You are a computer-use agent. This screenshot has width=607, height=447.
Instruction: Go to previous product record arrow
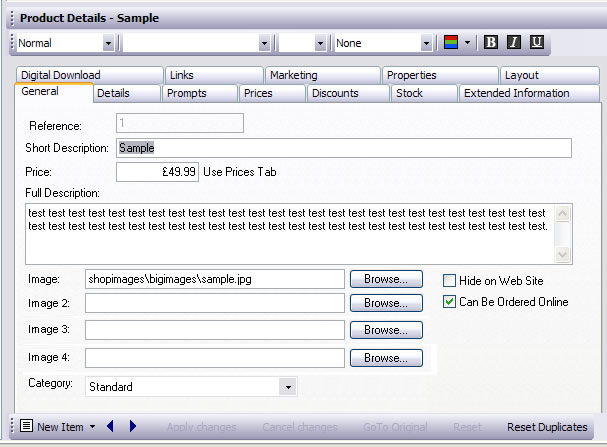click(x=110, y=427)
